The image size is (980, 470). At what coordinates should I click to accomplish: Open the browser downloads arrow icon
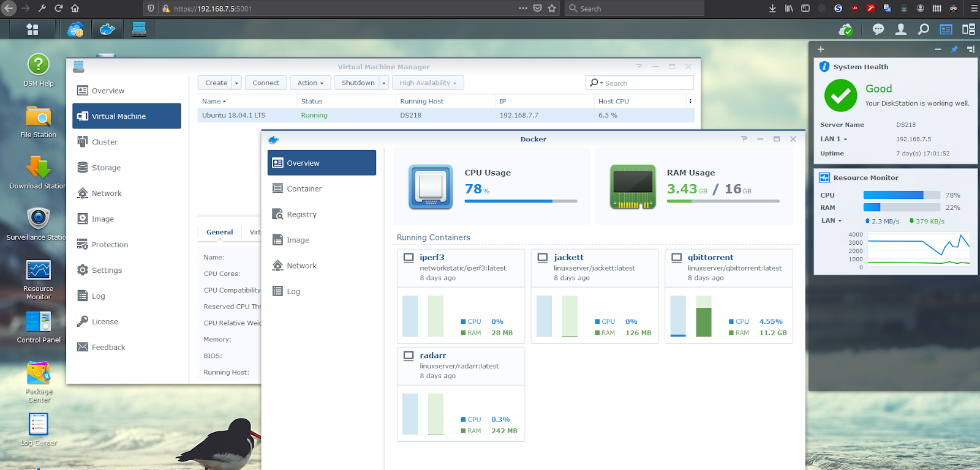coord(772,9)
